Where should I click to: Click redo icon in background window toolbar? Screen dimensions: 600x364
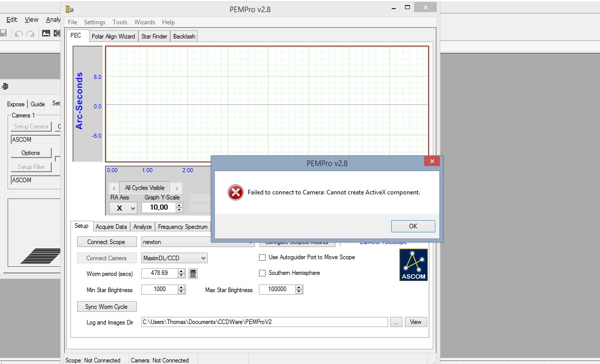click(30, 33)
